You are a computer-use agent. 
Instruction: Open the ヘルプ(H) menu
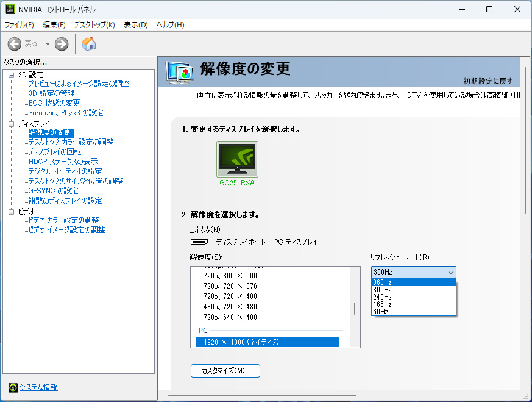170,25
